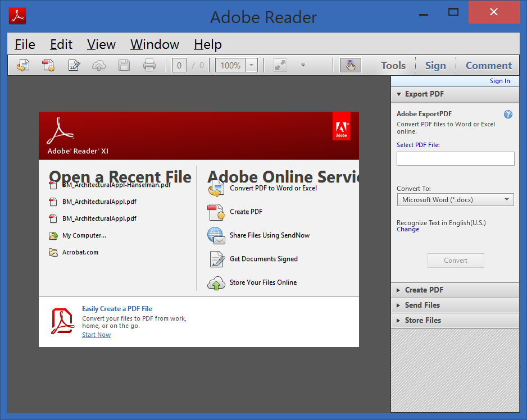527x420 pixels.
Task: Open the zoom percentage dropdown arrow
Action: (x=252, y=66)
